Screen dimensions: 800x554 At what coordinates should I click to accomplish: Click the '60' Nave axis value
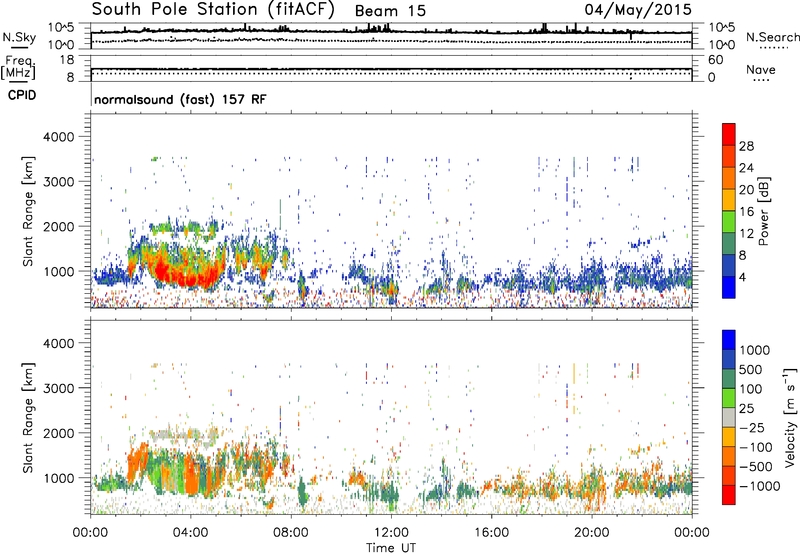716,60
